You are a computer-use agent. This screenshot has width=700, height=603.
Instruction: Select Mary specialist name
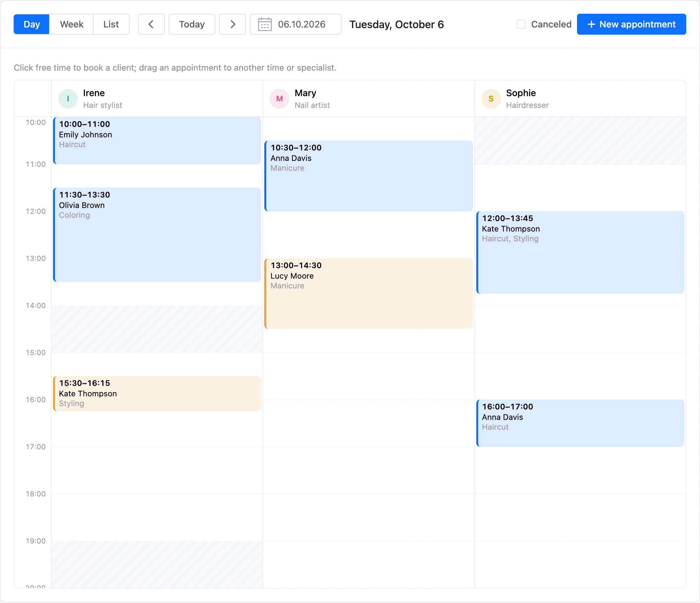click(x=306, y=93)
